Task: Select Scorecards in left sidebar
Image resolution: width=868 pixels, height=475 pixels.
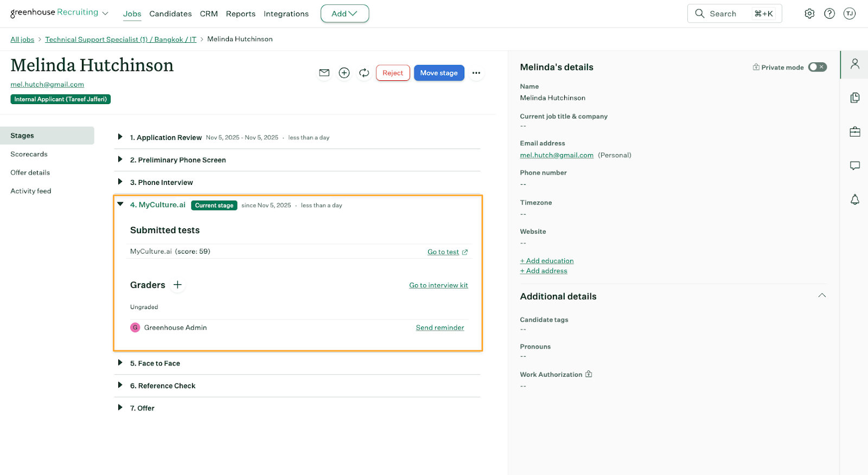Action: (x=29, y=154)
